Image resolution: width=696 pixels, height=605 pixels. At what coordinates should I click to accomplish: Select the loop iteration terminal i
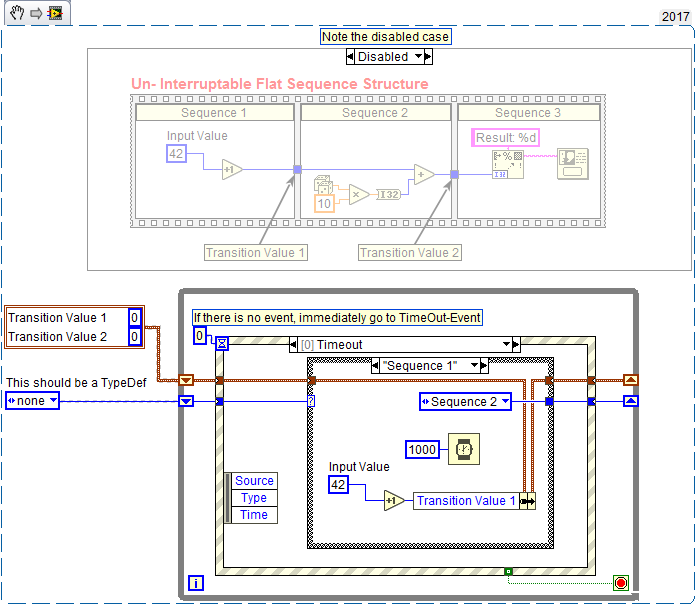pos(195,582)
